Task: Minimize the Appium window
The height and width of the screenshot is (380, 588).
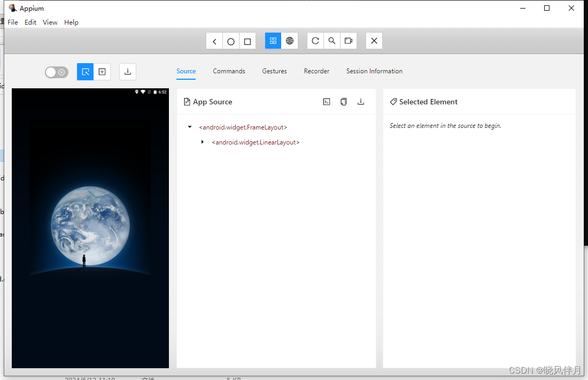Action: 523,8
